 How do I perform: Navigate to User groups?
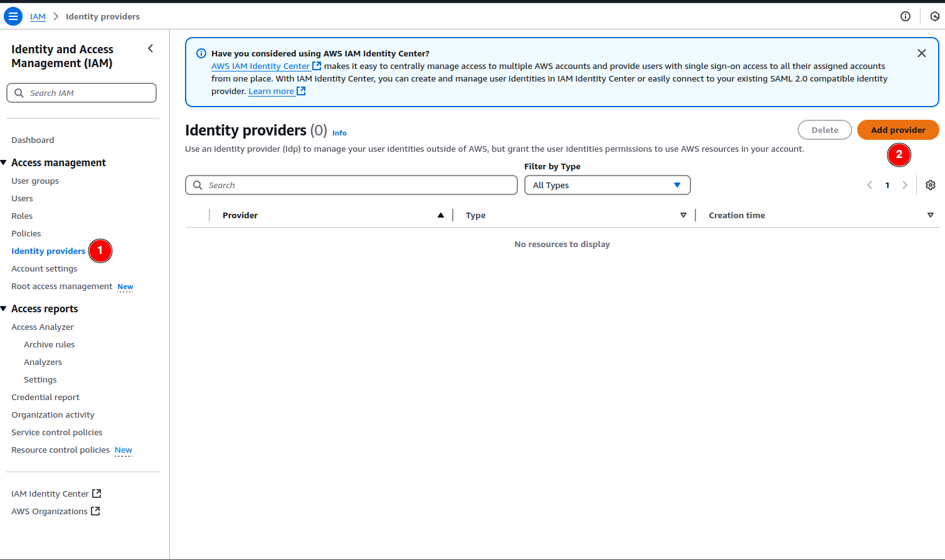(x=35, y=181)
